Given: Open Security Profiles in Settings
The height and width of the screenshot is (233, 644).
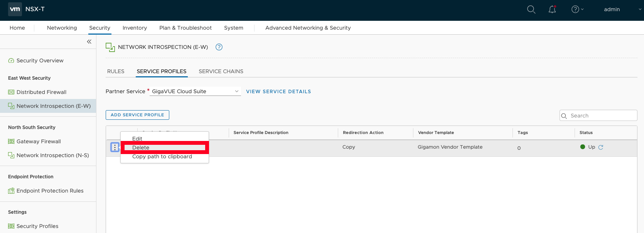Looking at the screenshot, I should pyautogui.click(x=37, y=226).
